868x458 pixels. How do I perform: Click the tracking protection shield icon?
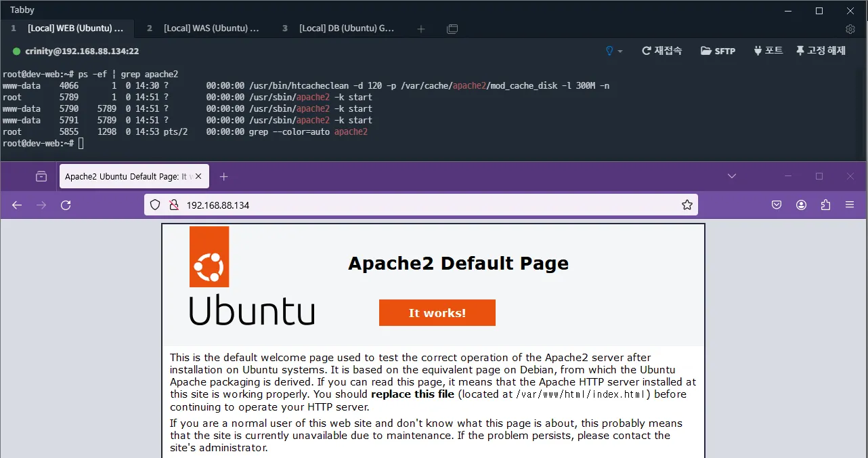(155, 205)
